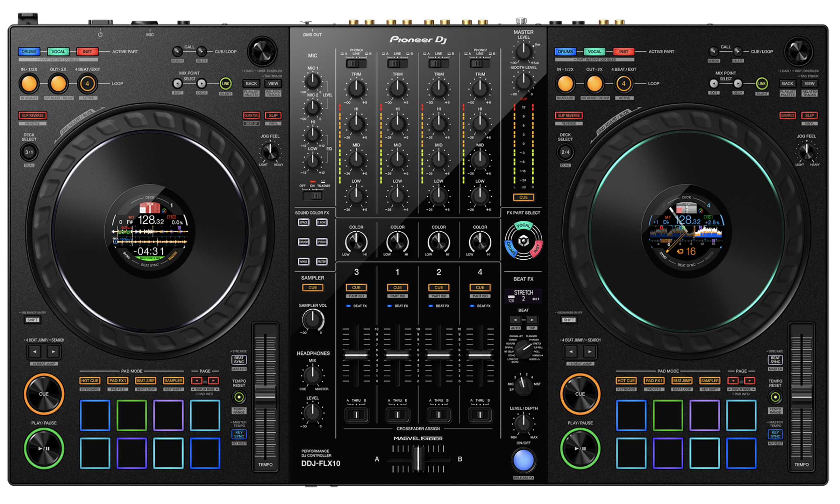This screenshot has height=504, width=840.
Task: Select the NOISE sound color FX button
Action: coord(304,261)
